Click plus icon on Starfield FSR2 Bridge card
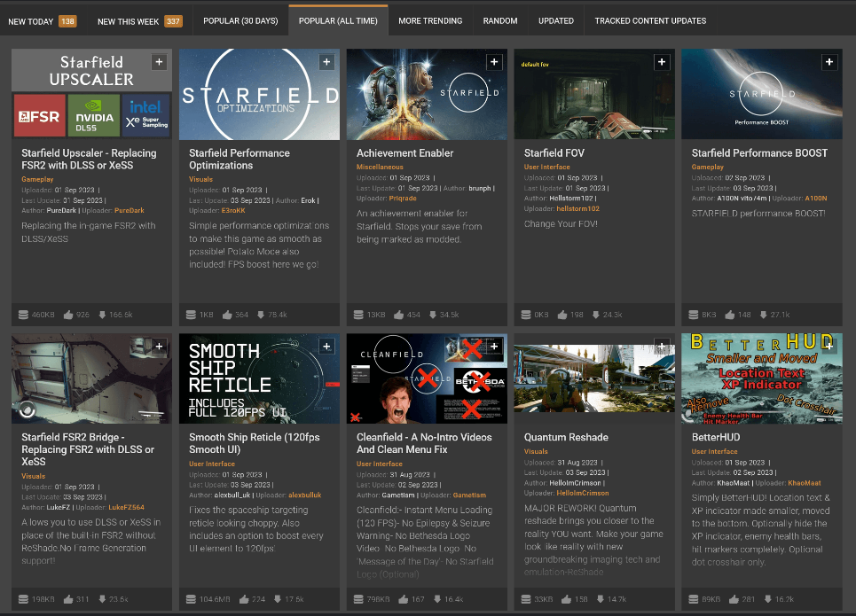Screen dimensions: 856x616 159,346
